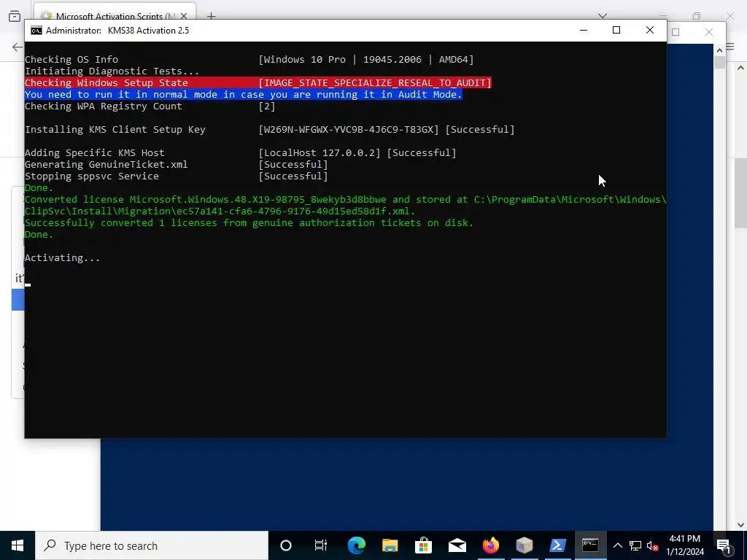The height and width of the screenshot is (560, 747).
Task: Open Cortana circle icon on taskbar
Action: (286, 545)
